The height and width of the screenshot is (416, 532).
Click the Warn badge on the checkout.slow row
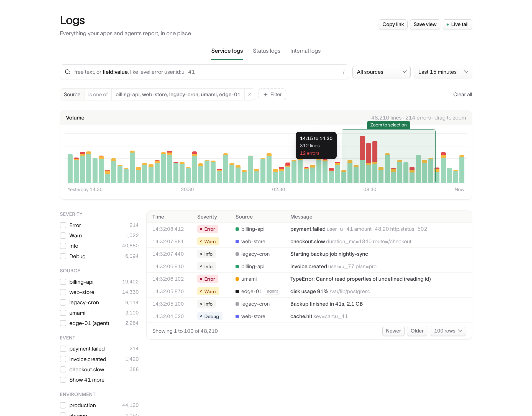[x=208, y=242]
